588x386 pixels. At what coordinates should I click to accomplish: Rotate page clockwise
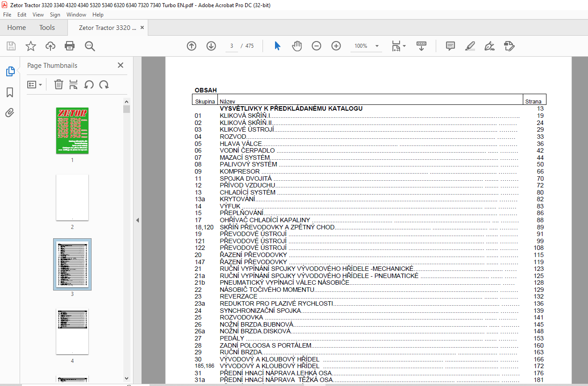coord(104,84)
